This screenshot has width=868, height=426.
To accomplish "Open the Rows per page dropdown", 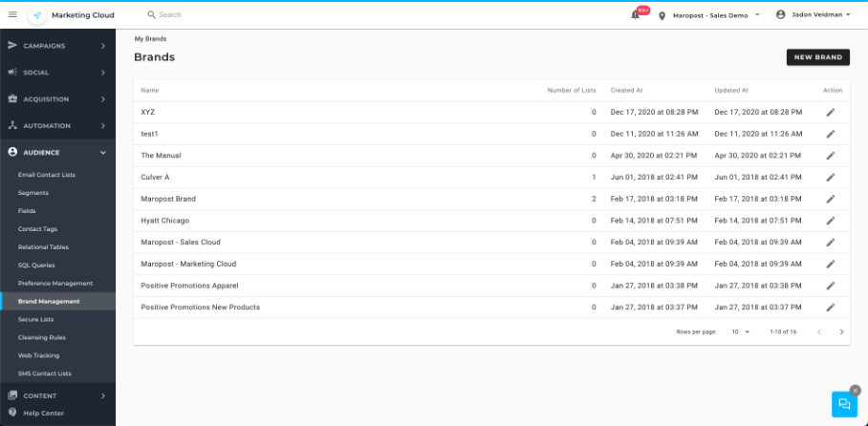I will tap(740, 332).
